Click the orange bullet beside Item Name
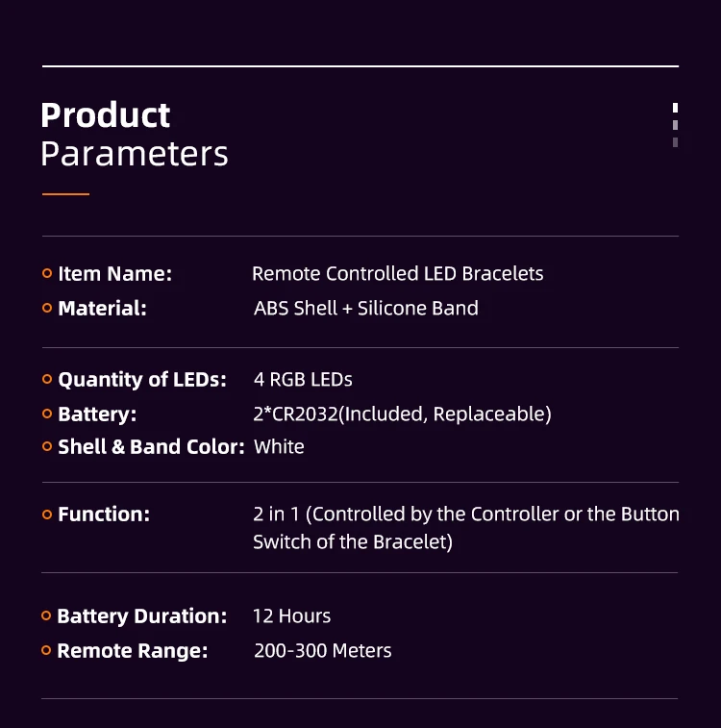 coord(47,274)
